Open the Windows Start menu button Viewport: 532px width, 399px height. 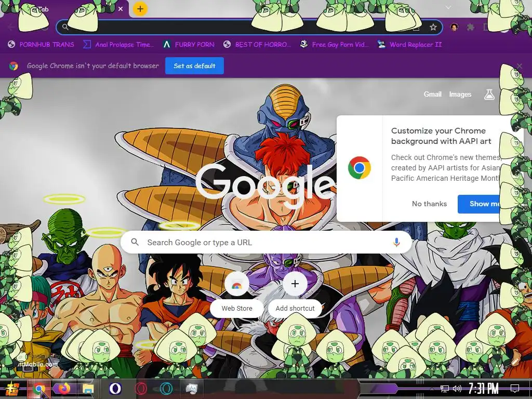[12, 389]
